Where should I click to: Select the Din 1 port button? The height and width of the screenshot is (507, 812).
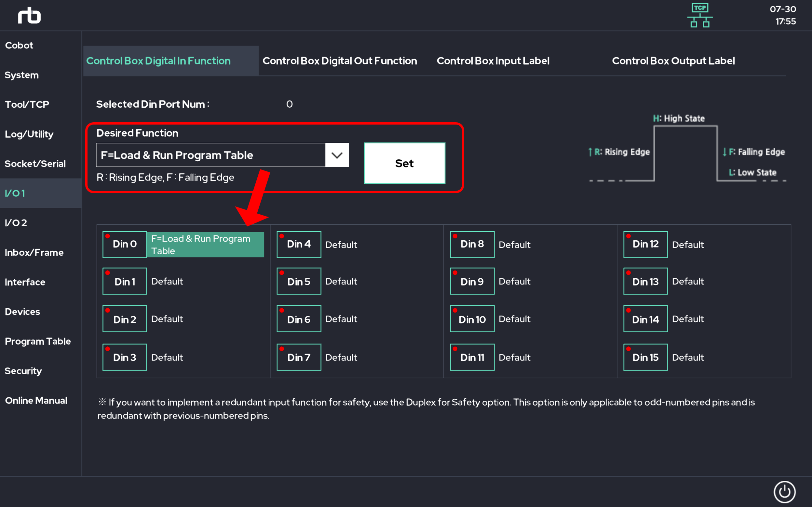pos(124,281)
